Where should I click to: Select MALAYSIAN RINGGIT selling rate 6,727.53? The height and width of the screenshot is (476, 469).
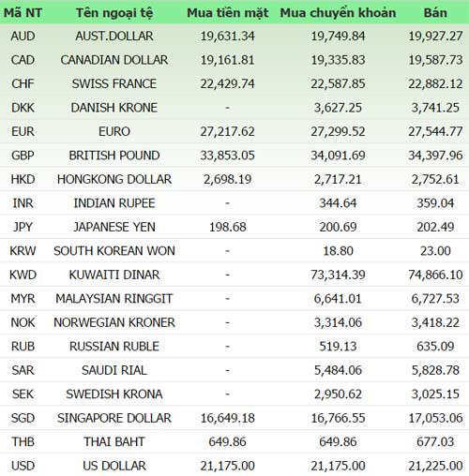tap(435, 299)
